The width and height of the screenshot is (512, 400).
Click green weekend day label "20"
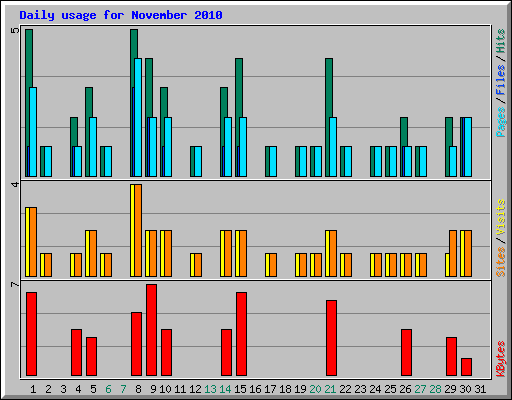pos(315,389)
